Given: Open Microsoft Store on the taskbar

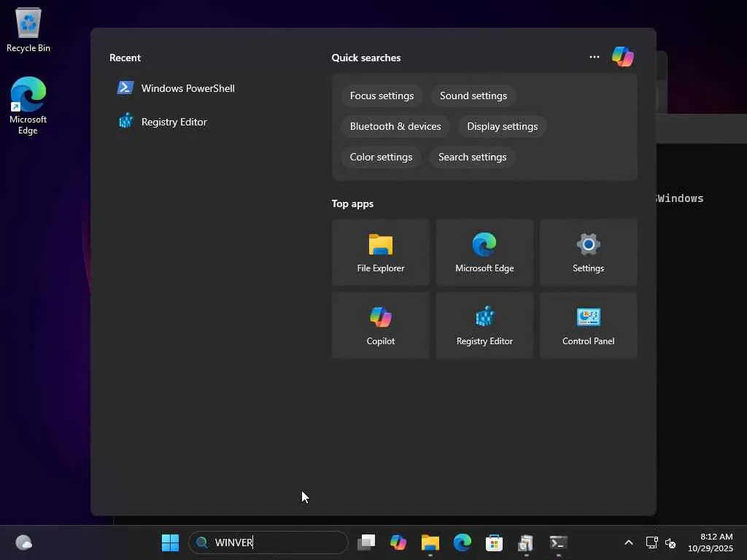Looking at the screenshot, I should pos(494,542).
